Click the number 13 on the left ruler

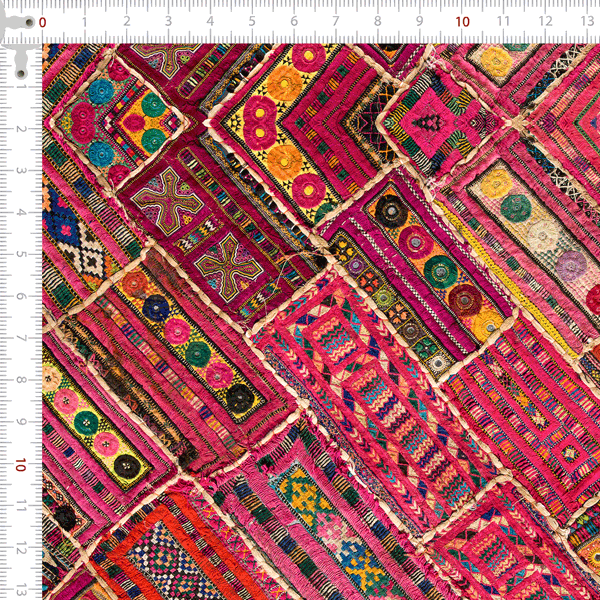click(x=21, y=590)
